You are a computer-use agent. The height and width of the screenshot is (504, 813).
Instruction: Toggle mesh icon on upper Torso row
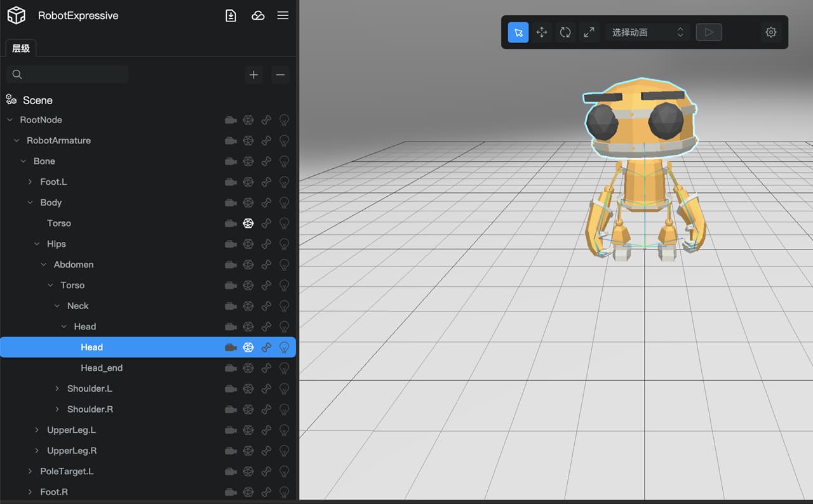point(248,223)
